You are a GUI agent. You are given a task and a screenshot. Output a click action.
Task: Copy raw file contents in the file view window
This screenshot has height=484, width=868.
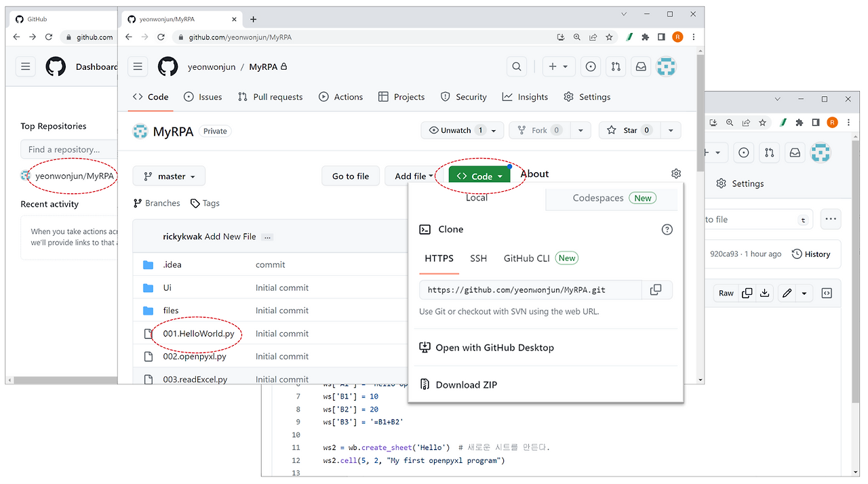[x=747, y=293]
